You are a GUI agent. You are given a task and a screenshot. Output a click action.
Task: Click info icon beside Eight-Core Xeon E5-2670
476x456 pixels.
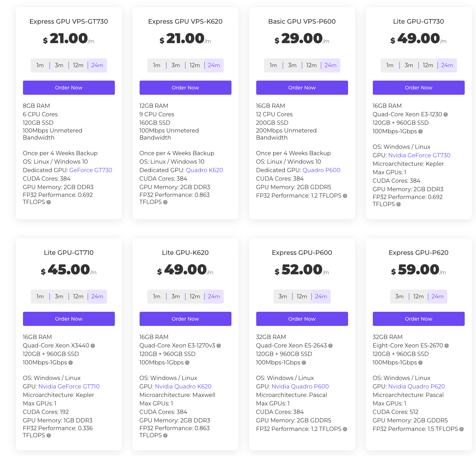(446, 346)
